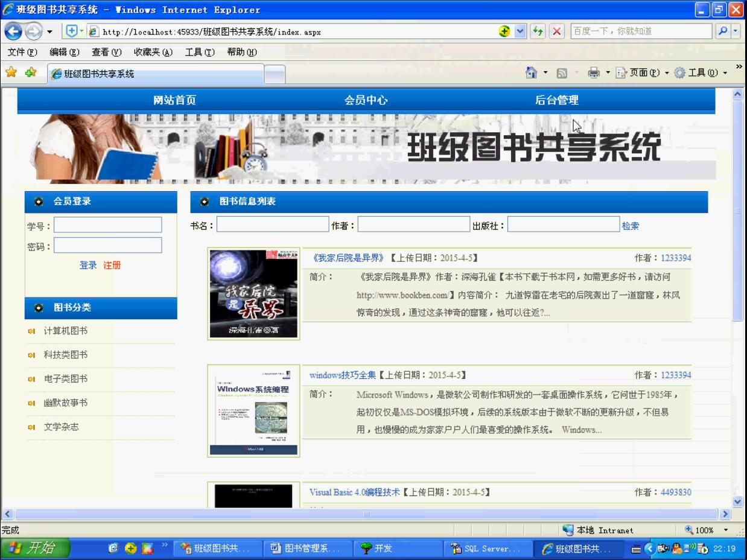Focus the 出版社 search field

[564, 224]
